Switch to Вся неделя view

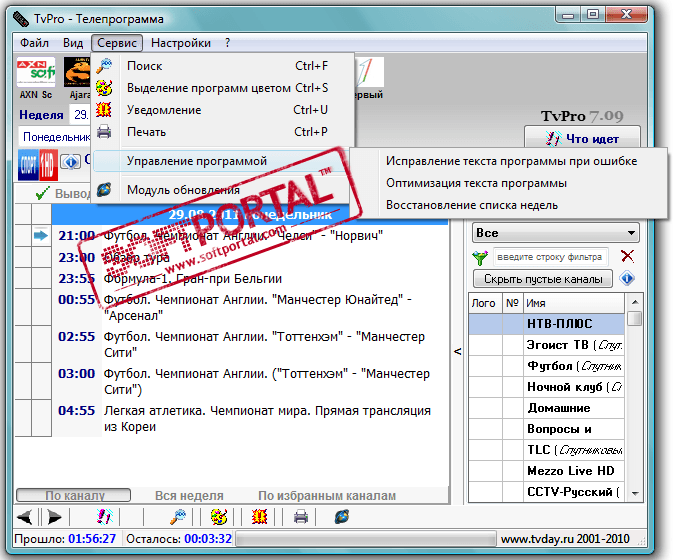pos(189,496)
